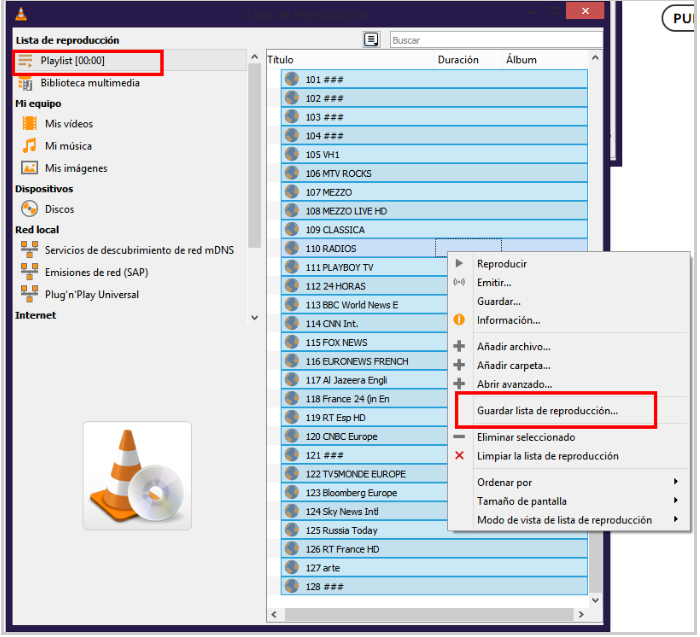The width and height of the screenshot is (700, 637).
Task: Click the Buscar search field
Action: coord(496,40)
